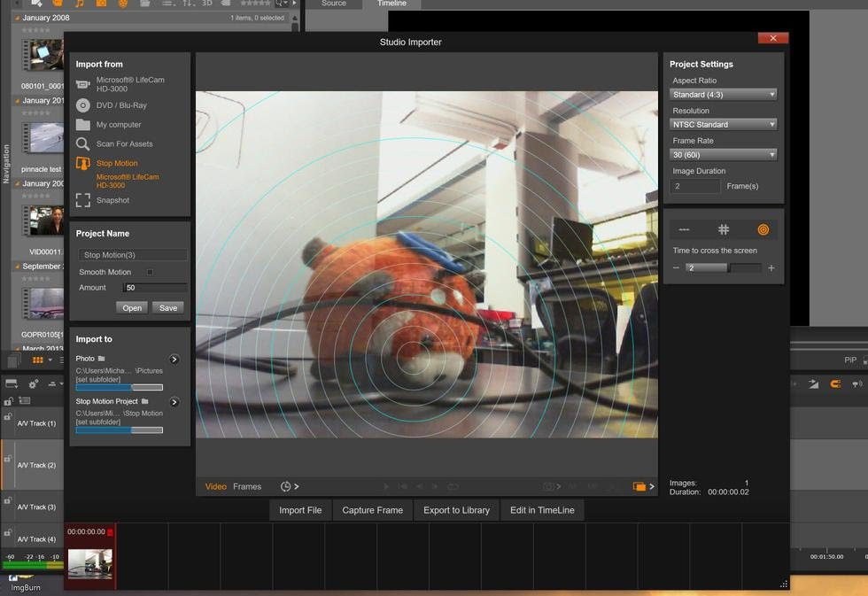The image size is (868, 596).
Task: Click the dynamic length transition icon
Action: 813,384
